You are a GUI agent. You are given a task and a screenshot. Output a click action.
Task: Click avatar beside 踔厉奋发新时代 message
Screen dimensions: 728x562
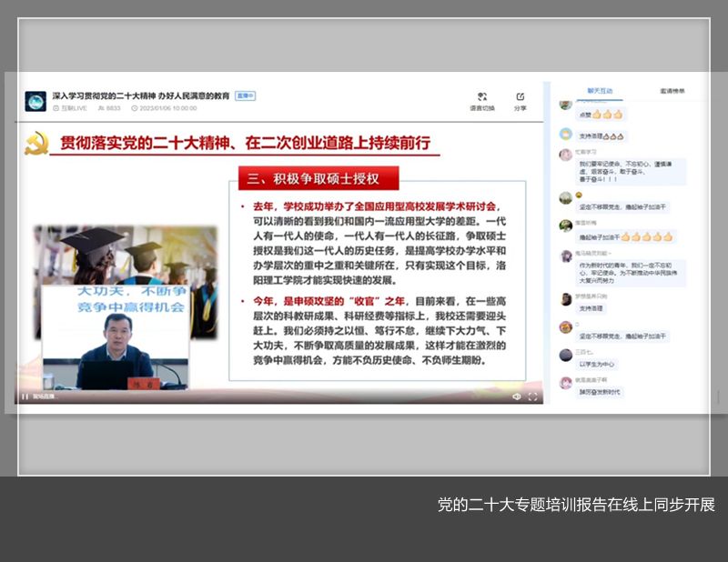565,383
